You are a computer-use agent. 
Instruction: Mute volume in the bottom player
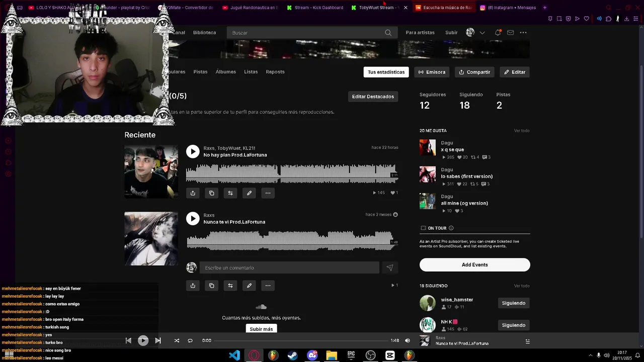tap(408, 340)
